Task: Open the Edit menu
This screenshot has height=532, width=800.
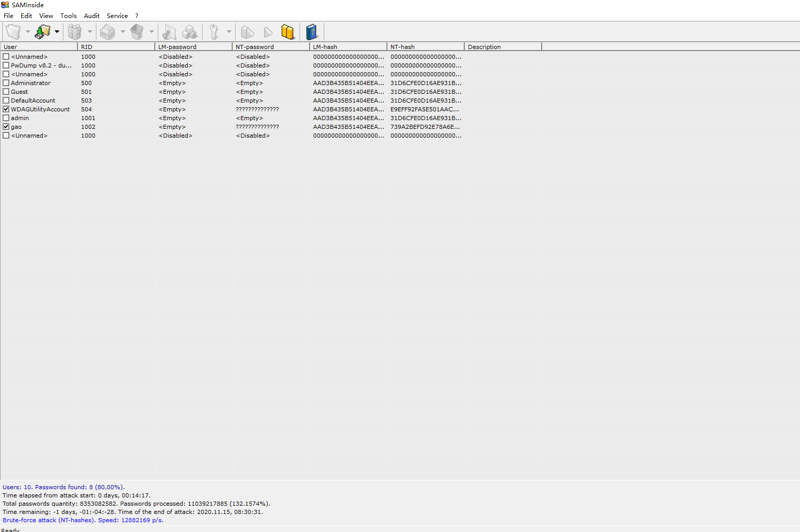Action: tap(26, 16)
